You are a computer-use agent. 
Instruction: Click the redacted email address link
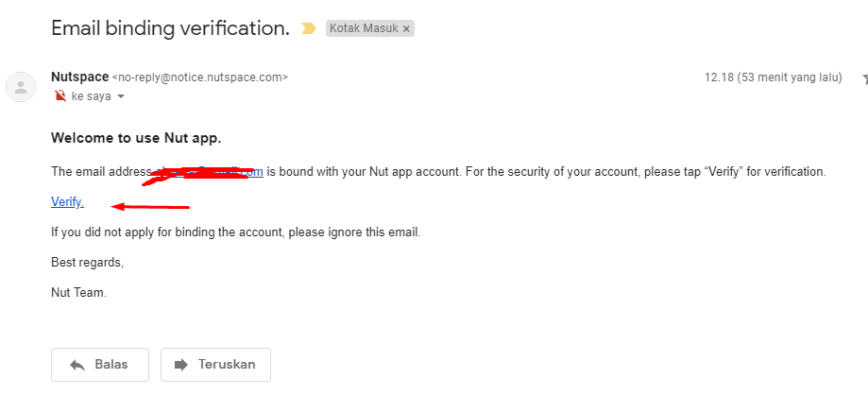coord(208,172)
